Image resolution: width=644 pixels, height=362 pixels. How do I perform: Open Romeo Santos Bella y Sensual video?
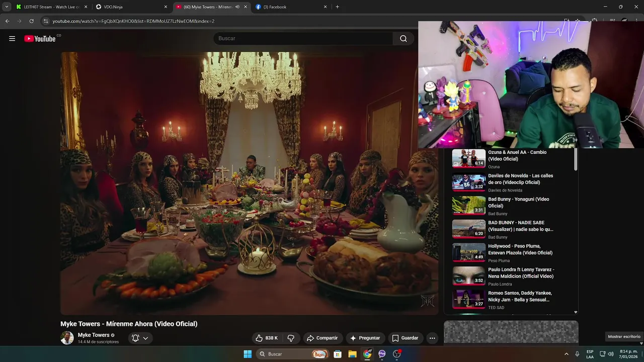[x=520, y=296]
